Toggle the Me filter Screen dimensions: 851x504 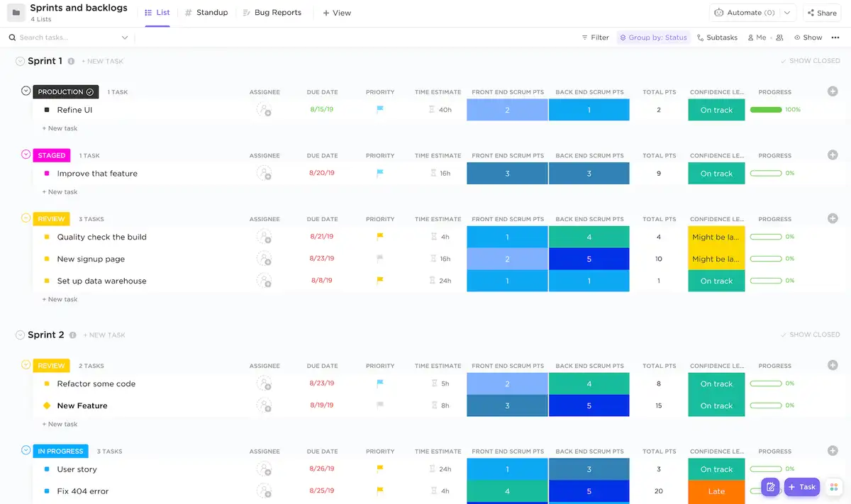point(757,37)
